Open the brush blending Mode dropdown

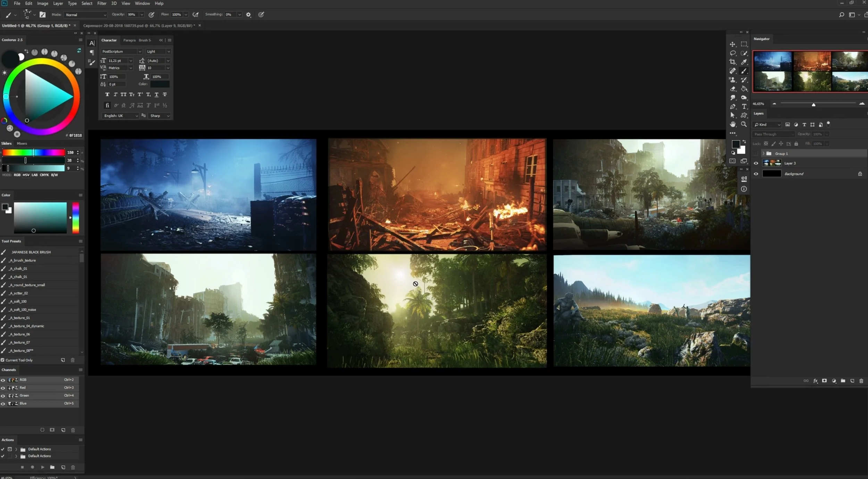[86, 15]
